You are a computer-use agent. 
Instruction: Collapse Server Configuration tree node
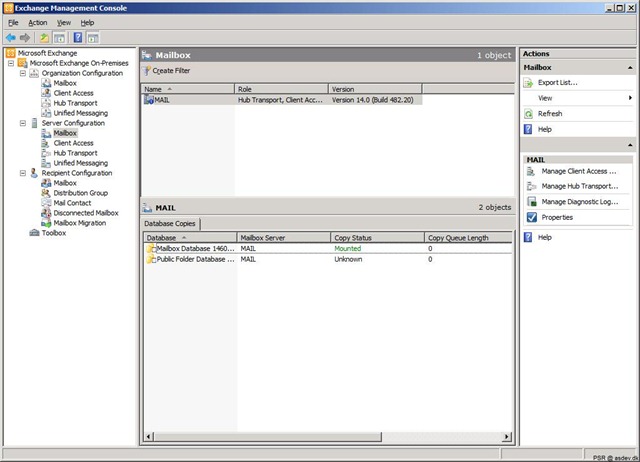[x=23, y=123]
